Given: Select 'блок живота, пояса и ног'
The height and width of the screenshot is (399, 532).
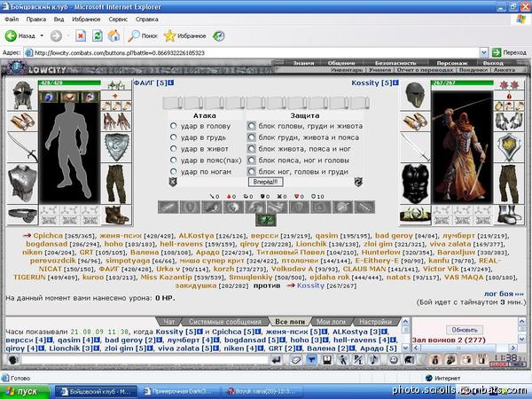Looking at the screenshot, I should pos(252,149).
